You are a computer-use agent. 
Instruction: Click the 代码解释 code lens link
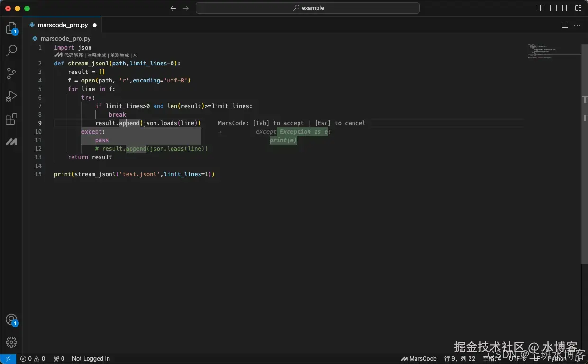73,55
